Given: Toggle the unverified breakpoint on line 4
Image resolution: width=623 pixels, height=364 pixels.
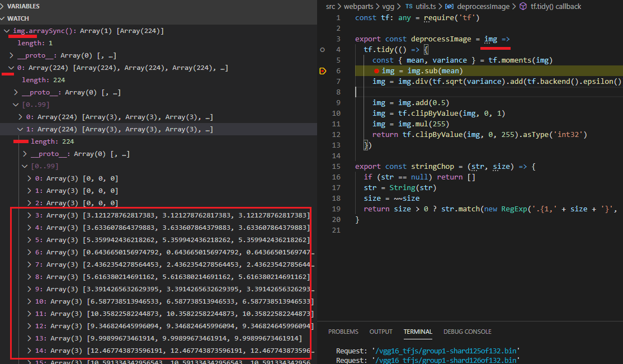Looking at the screenshot, I should [x=322, y=50].
